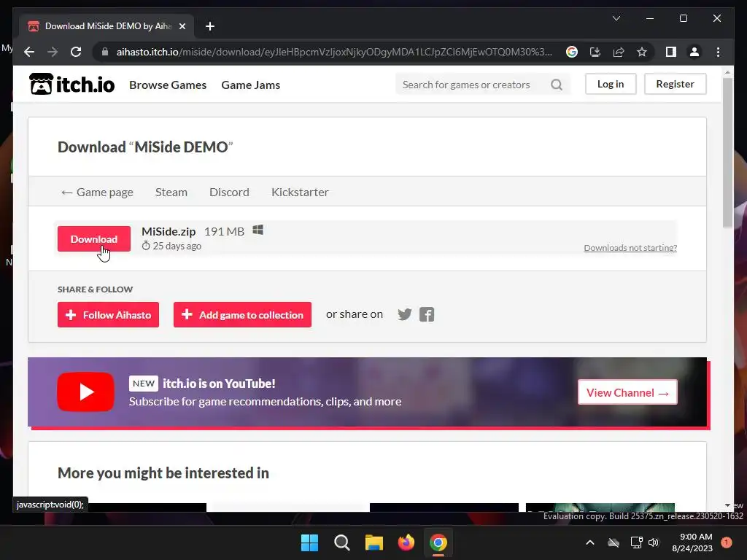Click Downloads not starting? link
This screenshot has width=747, height=560.
(630, 248)
